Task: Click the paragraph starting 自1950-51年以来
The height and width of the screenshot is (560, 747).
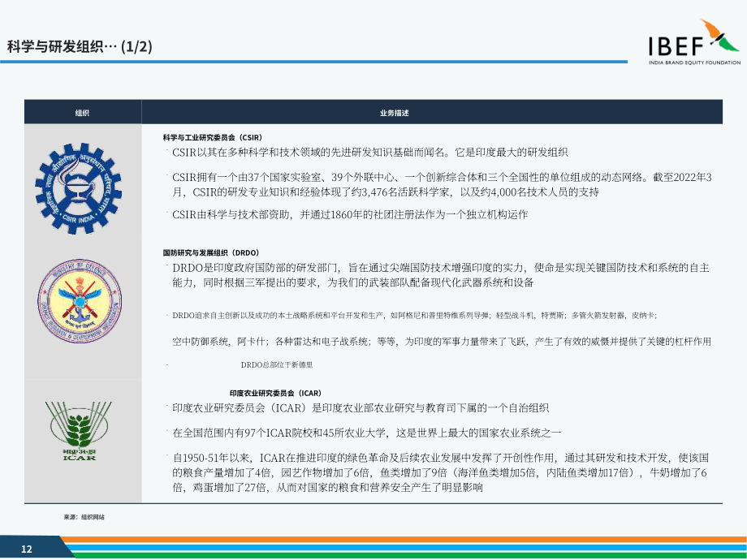Action: pyautogui.click(x=440, y=472)
